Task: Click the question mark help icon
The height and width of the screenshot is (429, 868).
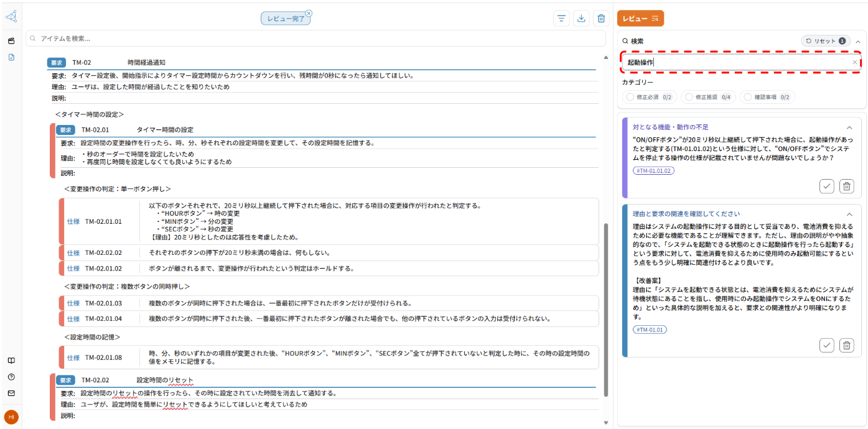Action: pyautogui.click(x=11, y=377)
